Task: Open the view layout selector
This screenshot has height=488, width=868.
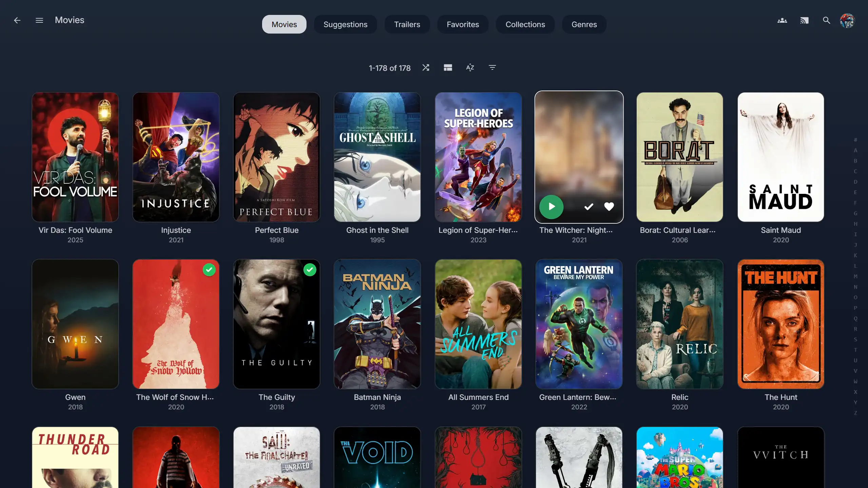Action: [x=448, y=67]
